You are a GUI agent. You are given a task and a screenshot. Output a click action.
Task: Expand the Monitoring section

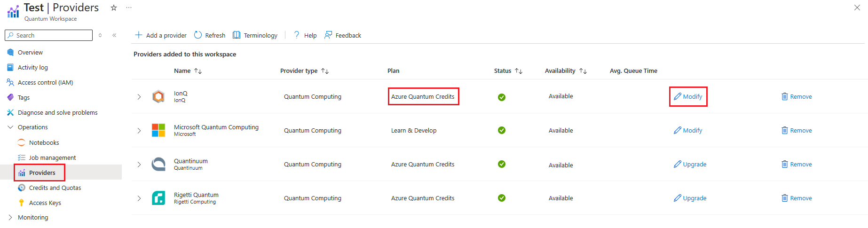pyautogui.click(x=10, y=217)
